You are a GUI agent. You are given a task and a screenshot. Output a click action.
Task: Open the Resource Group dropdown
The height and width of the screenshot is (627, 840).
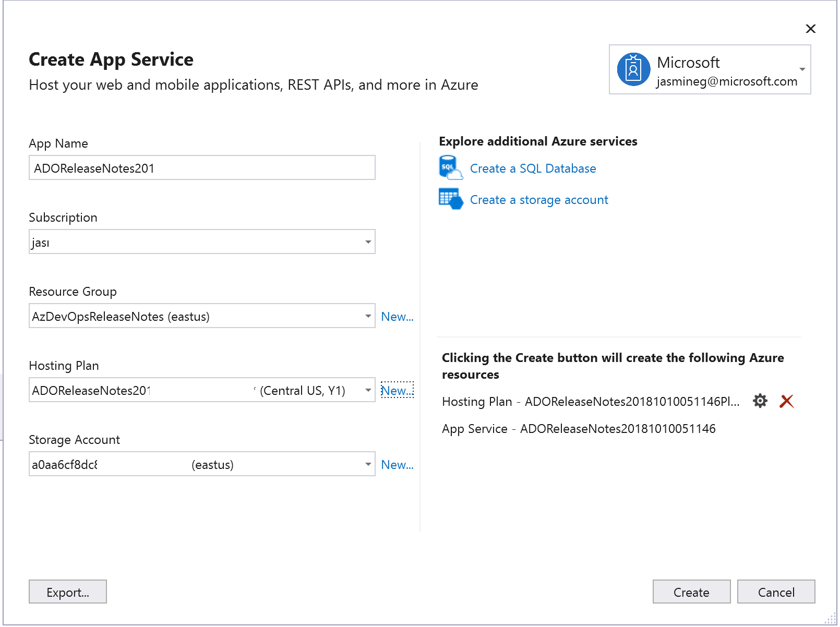[x=368, y=316]
